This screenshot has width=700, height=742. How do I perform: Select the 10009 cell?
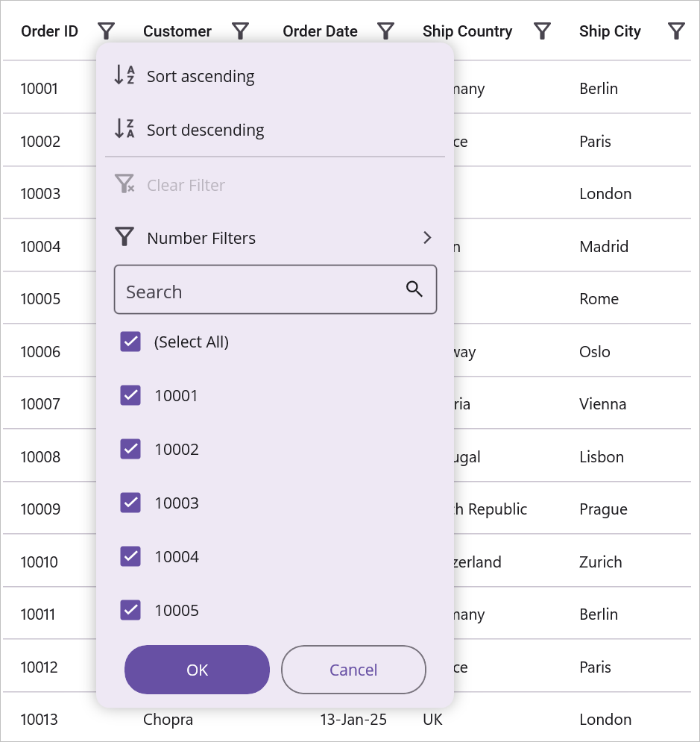(x=40, y=509)
